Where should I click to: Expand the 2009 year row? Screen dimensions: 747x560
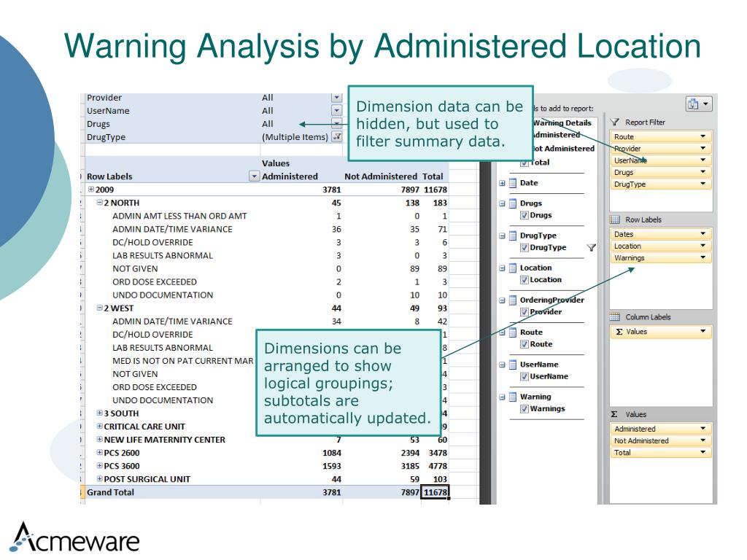tap(91, 189)
